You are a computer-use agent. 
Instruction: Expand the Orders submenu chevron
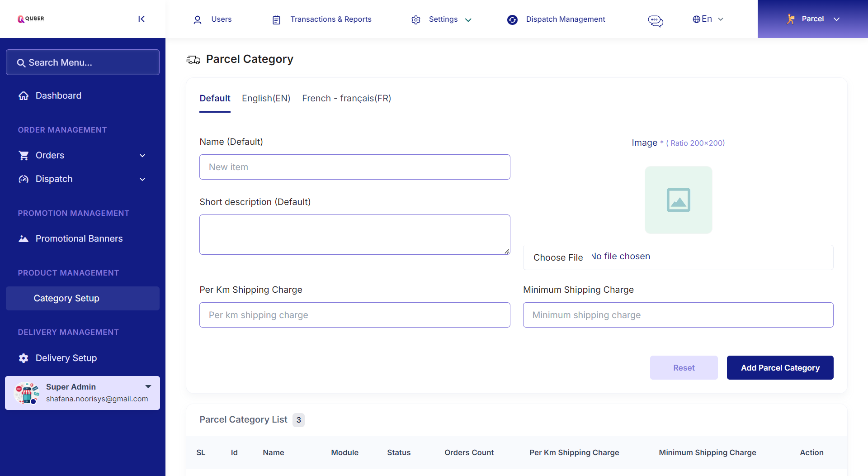click(142, 155)
